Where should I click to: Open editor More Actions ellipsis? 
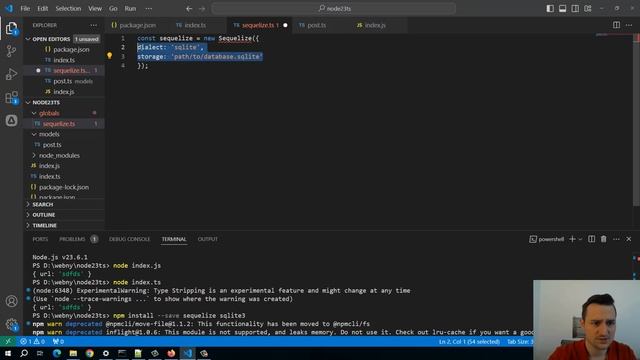629,25
